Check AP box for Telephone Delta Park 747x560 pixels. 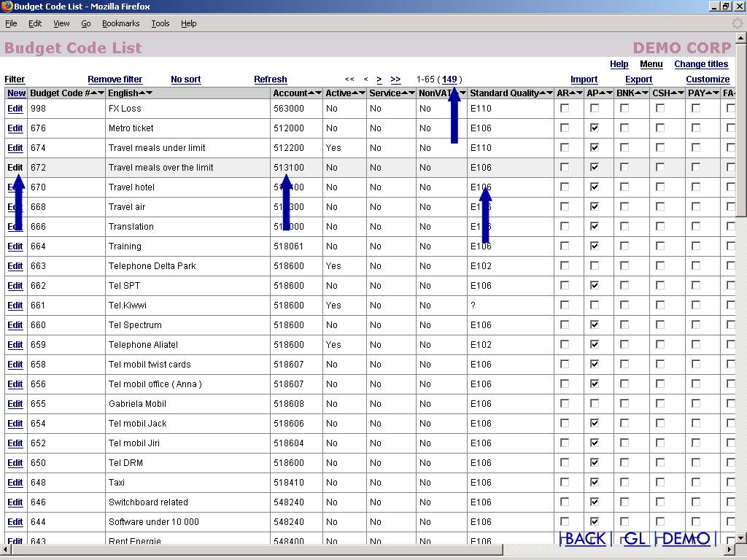coord(595,265)
